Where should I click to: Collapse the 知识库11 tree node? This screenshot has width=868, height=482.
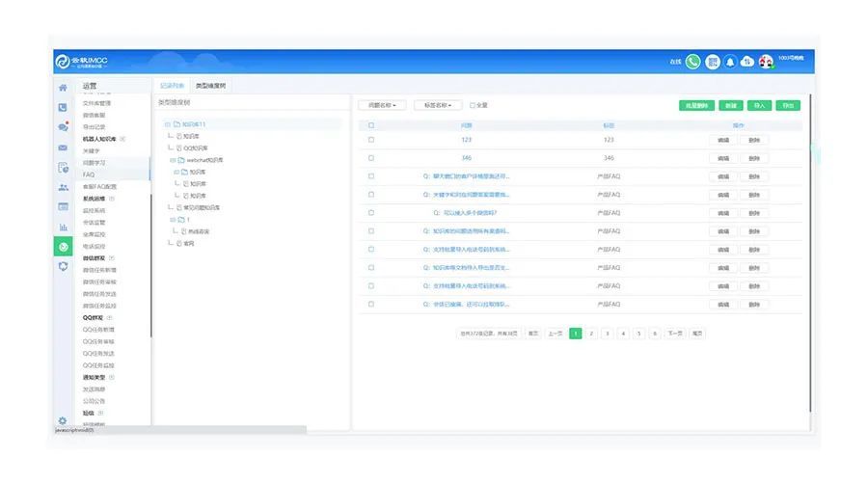[x=168, y=124]
